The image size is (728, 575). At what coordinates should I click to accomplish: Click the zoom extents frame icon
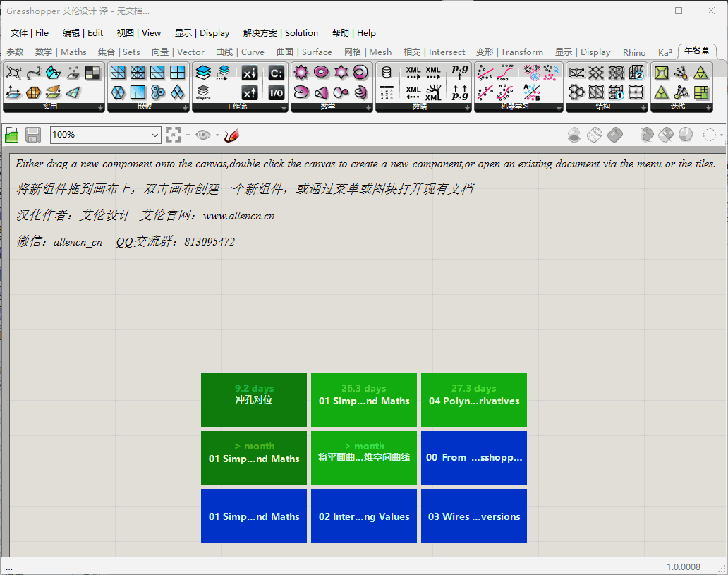173,135
